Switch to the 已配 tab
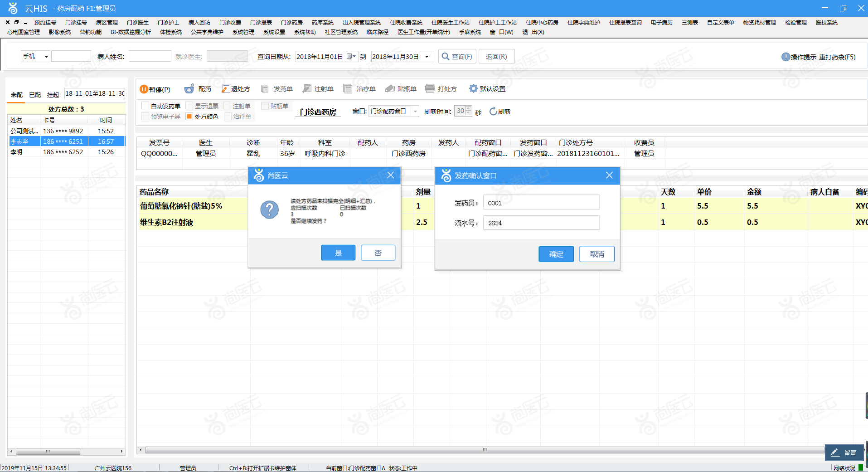Viewport: 868px width, 472px height. pyautogui.click(x=34, y=95)
